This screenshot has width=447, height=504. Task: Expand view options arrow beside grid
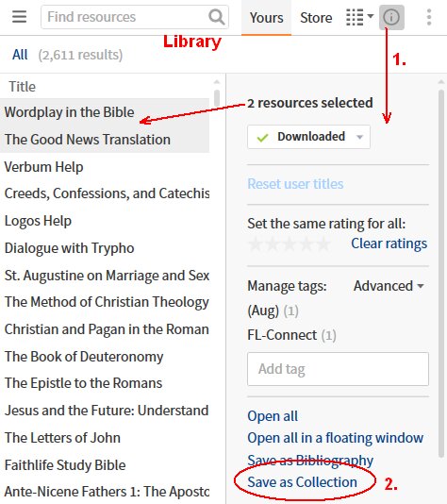[x=371, y=15]
